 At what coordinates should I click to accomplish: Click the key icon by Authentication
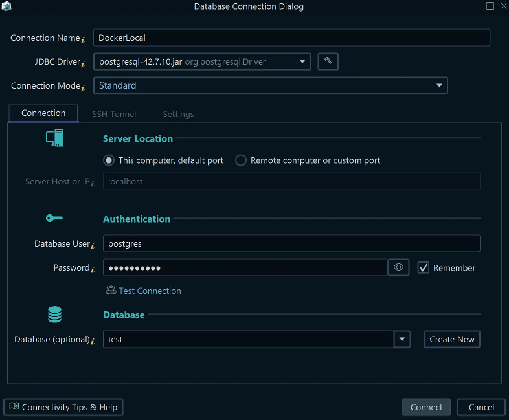tap(54, 218)
